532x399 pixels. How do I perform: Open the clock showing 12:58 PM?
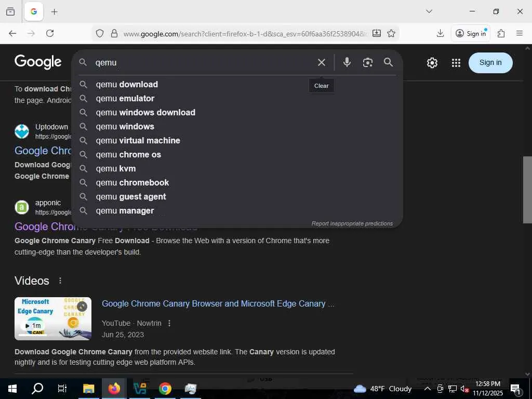[x=488, y=389]
